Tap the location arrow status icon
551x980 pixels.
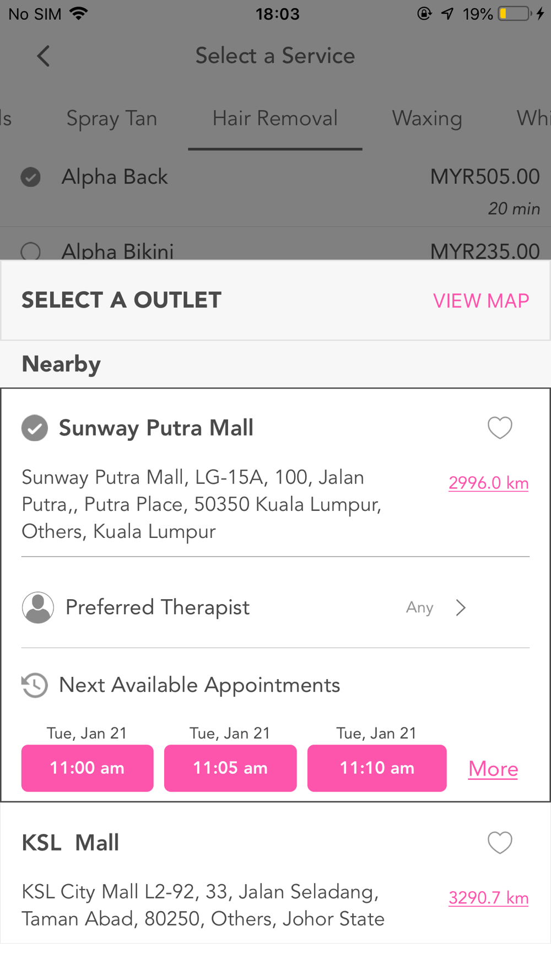click(x=447, y=13)
